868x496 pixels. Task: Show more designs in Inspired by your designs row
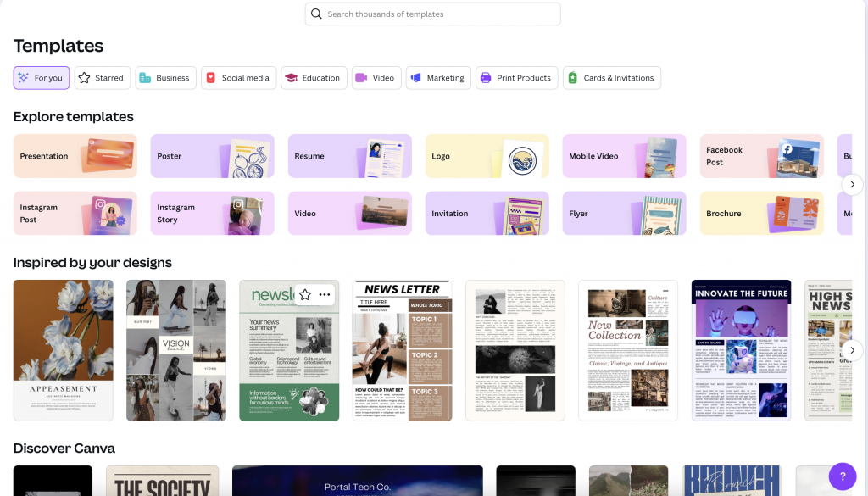click(852, 350)
